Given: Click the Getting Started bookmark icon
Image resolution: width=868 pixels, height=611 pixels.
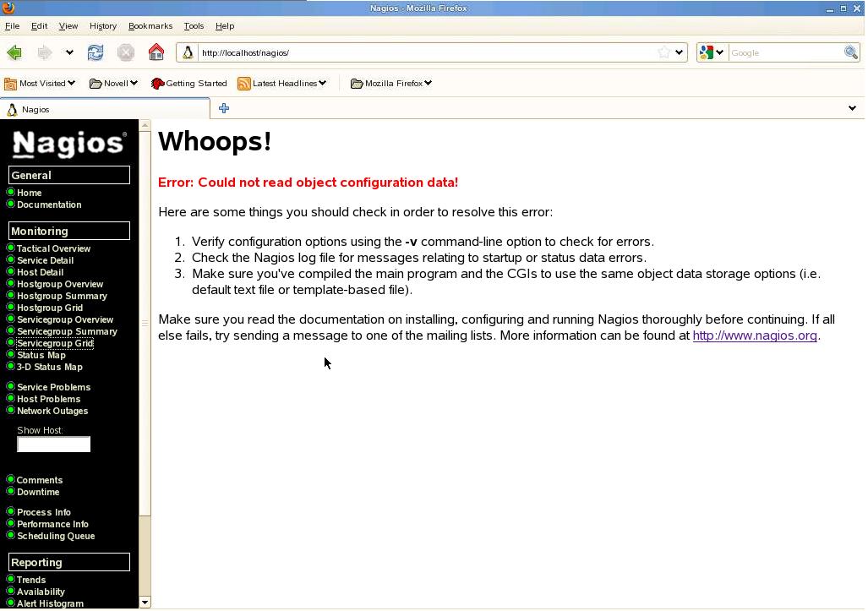Looking at the screenshot, I should pos(157,83).
